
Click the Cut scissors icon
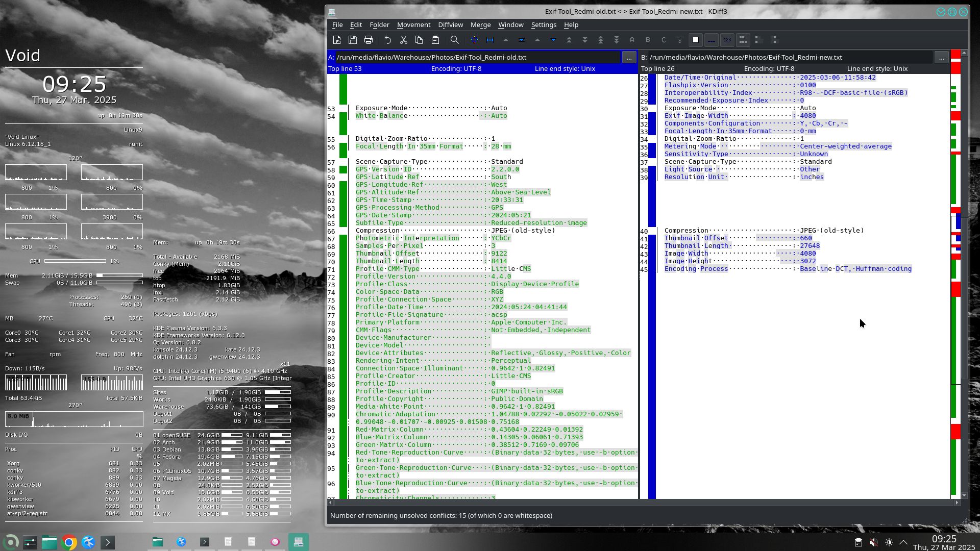(403, 40)
